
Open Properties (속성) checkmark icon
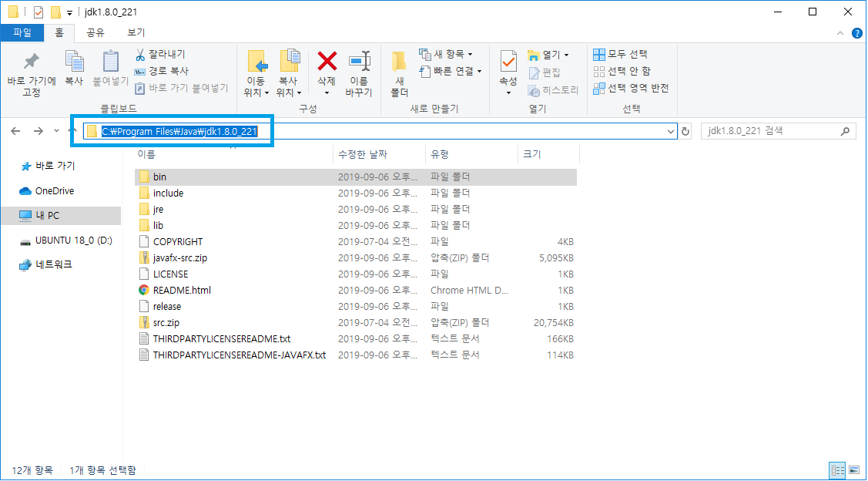[508, 61]
